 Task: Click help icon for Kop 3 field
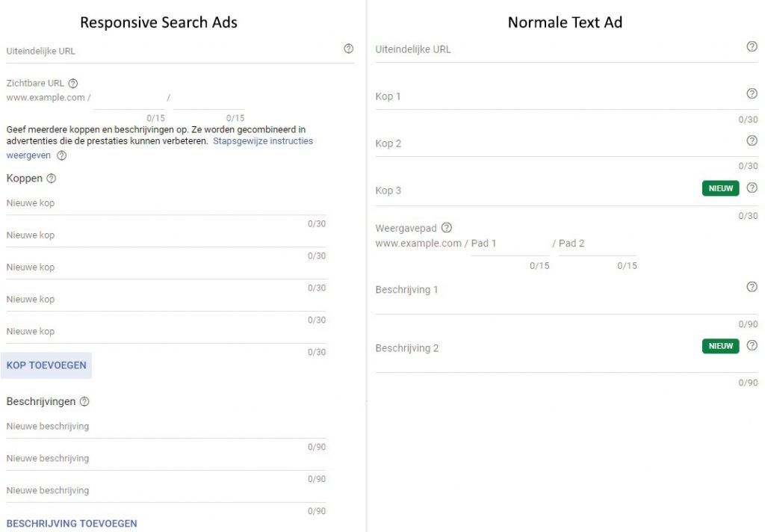pyautogui.click(x=752, y=188)
